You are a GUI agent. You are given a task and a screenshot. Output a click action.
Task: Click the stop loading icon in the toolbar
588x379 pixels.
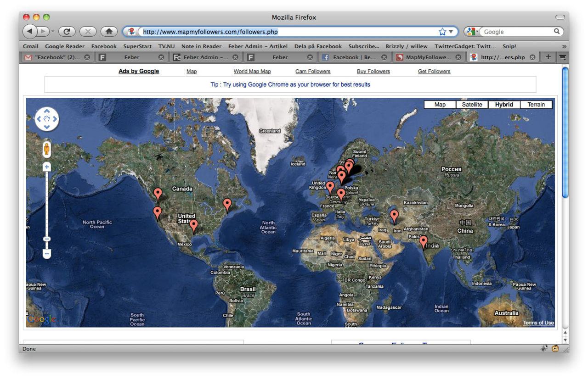pyautogui.click(x=87, y=31)
